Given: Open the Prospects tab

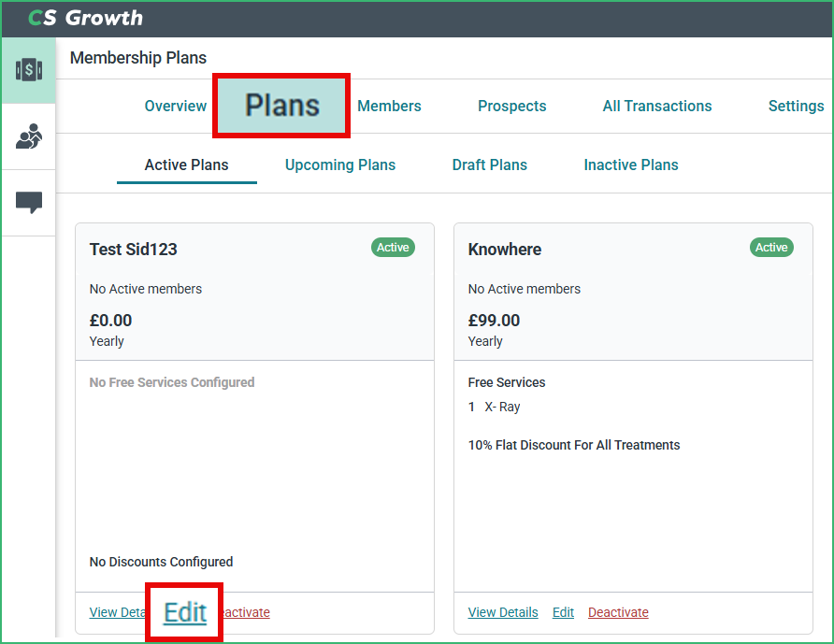Looking at the screenshot, I should (511, 106).
